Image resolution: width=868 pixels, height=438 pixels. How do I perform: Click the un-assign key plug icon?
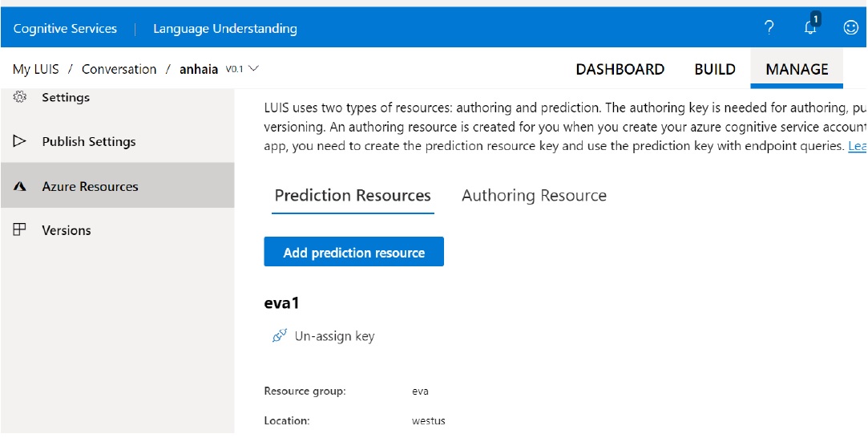pyautogui.click(x=279, y=336)
